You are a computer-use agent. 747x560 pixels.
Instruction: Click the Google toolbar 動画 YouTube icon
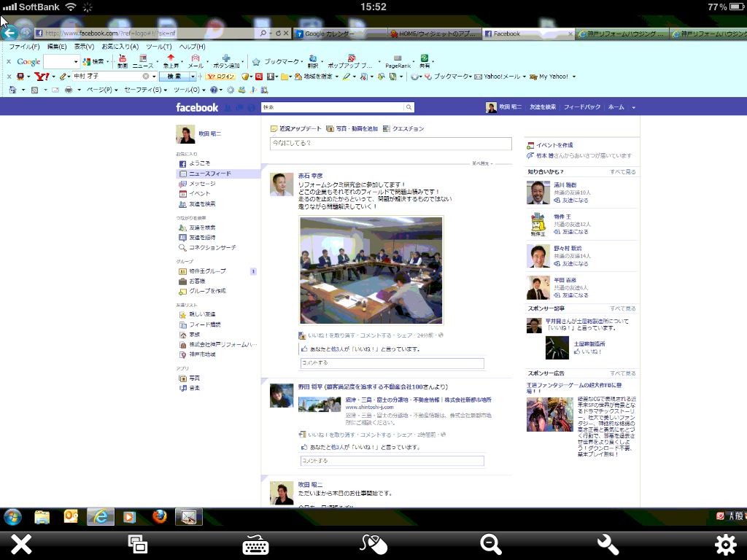123,61
